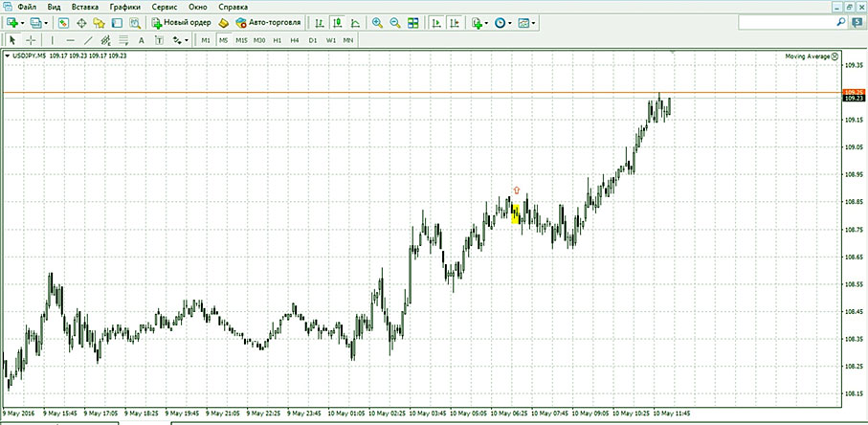Open the Navigator panel star-folder icon
This screenshot has width=868, height=425.
click(x=99, y=22)
